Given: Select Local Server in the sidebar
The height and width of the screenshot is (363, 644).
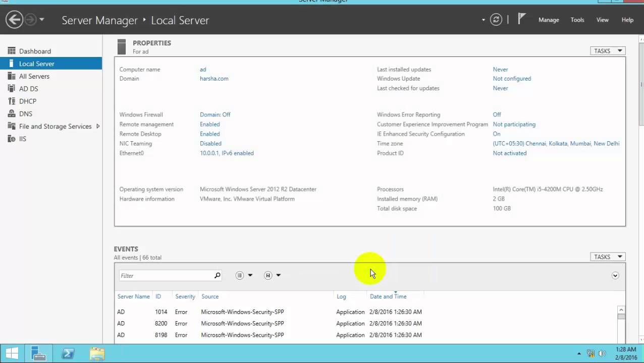Looking at the screenshot, I should click(51, 64).
